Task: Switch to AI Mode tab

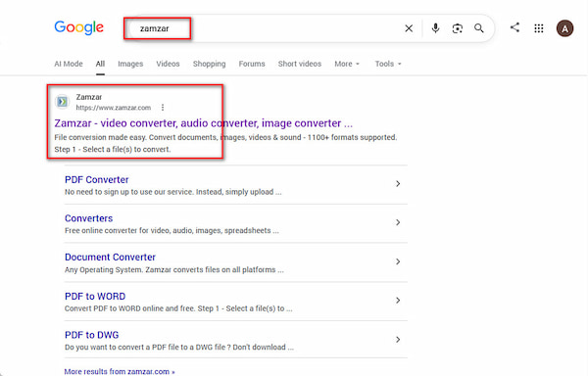Action: [69, 64]
